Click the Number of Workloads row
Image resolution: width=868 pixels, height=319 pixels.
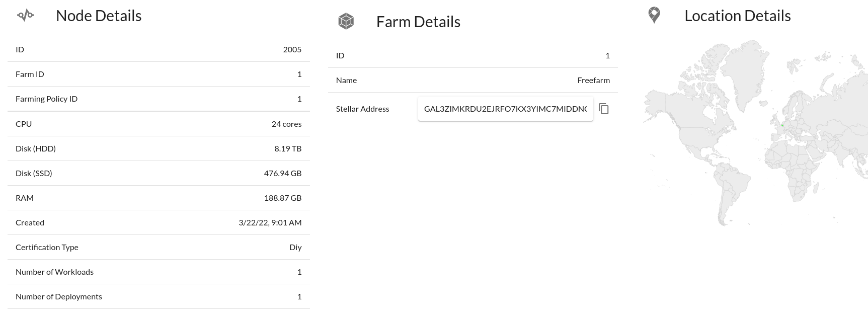pyautogui.click(x=159, y=272)
